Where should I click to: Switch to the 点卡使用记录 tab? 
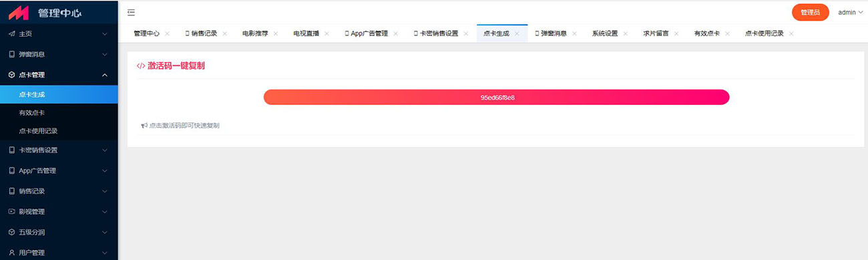click(x=765, y=33)
